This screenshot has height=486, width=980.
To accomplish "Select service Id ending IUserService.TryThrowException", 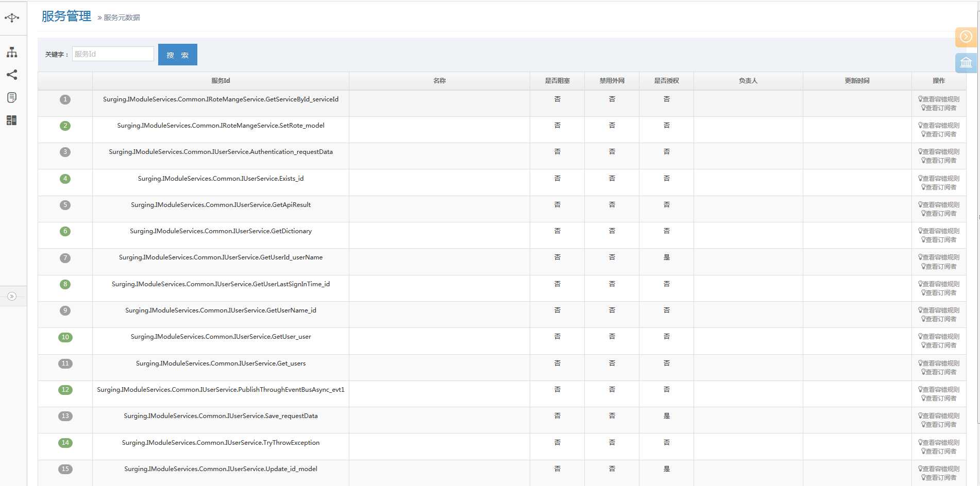I will pos(221,443).
